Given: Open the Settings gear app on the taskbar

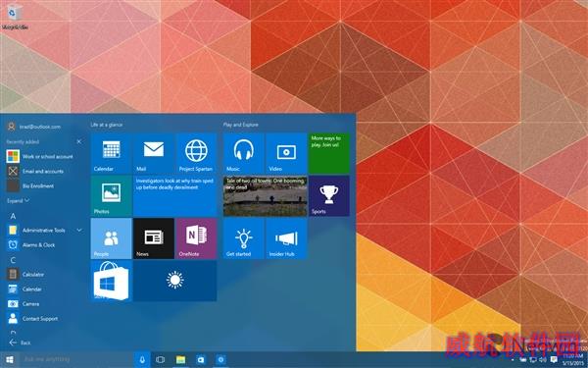Looking at the screenshot, I should click(x=220, y=360).
